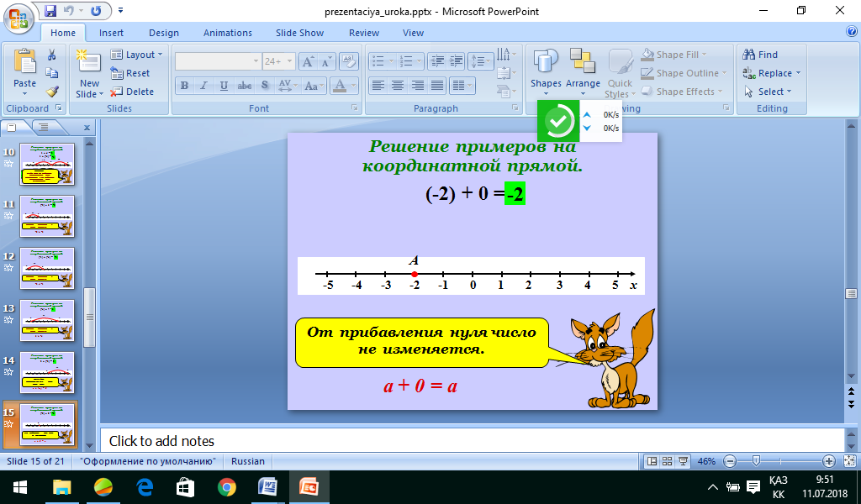This screenshot has width=861, height=504.
Task: Toggle underline formatting
Action: (224, 86)
